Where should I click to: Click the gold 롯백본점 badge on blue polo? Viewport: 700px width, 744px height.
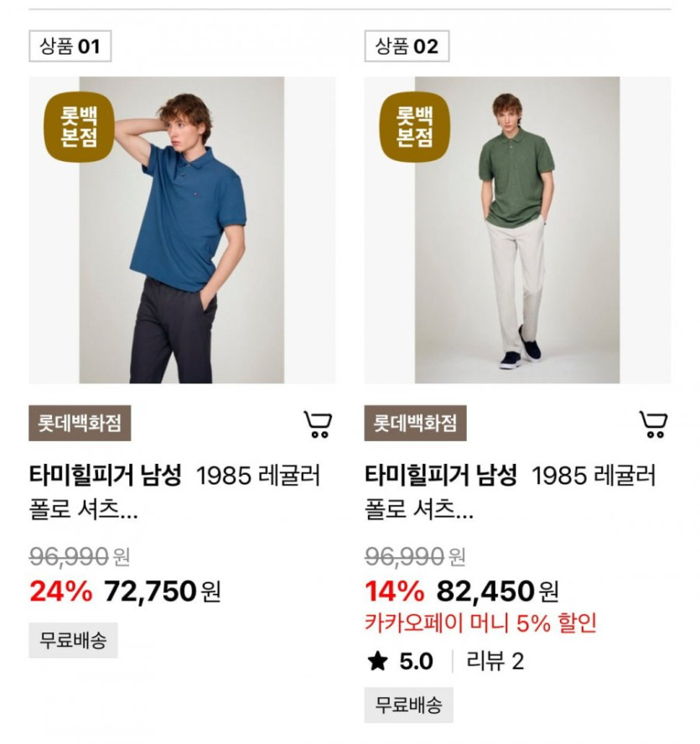(x=79, y=127)
